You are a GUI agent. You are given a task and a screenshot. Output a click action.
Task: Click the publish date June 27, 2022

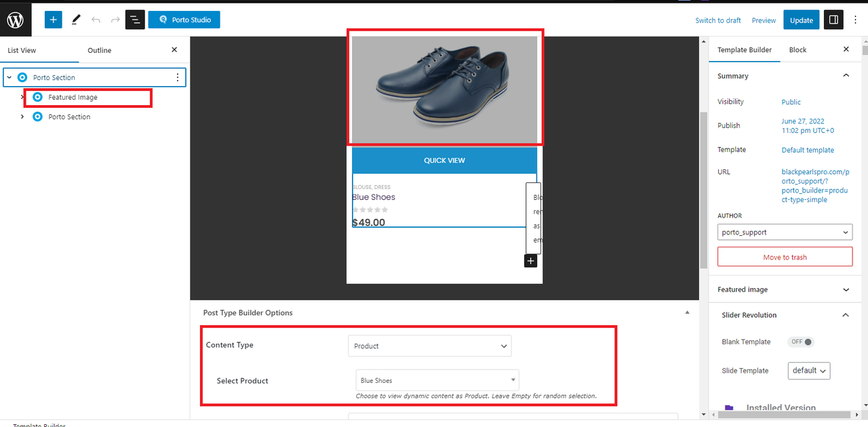[808, 126]
